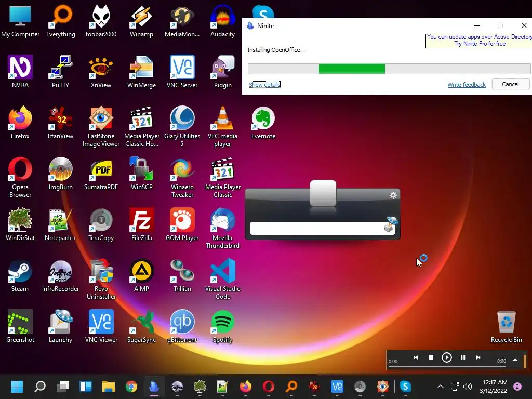532x399 pixels.
Task: Click the Opera Browser desktop icon
Action: pyautogui.click(x=20, y=178)
